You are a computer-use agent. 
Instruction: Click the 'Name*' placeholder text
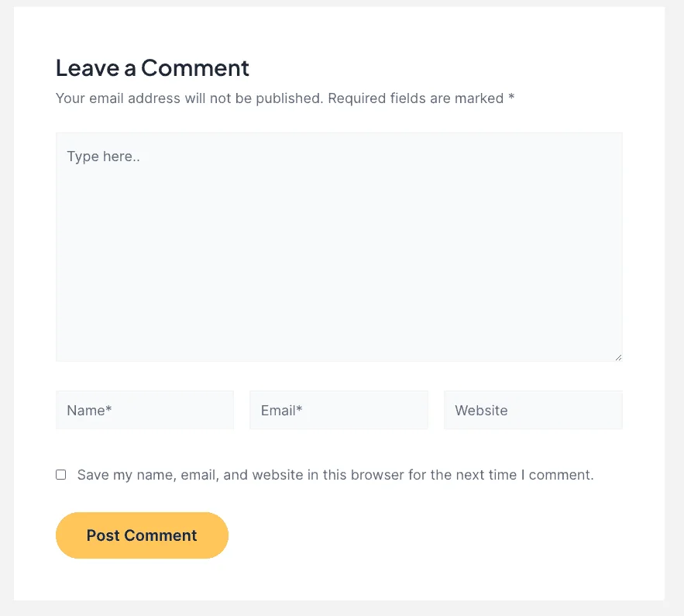tap(89, 411)
